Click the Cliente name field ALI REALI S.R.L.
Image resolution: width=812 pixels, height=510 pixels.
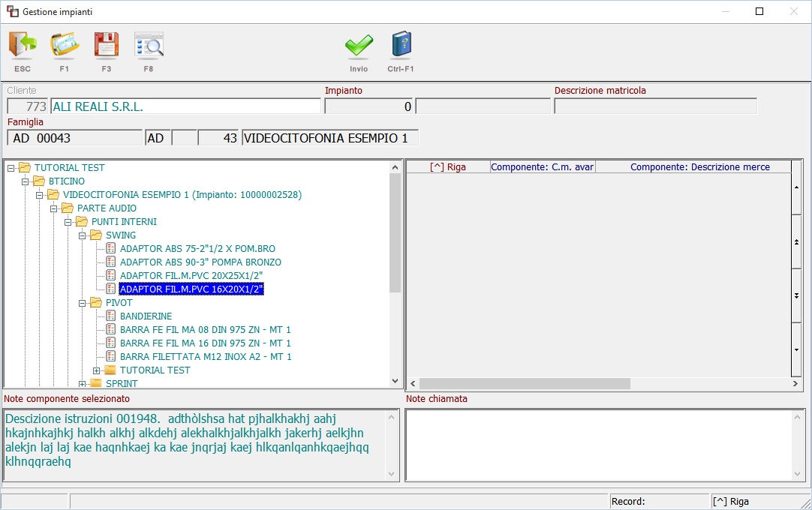[x=185, y=106]
